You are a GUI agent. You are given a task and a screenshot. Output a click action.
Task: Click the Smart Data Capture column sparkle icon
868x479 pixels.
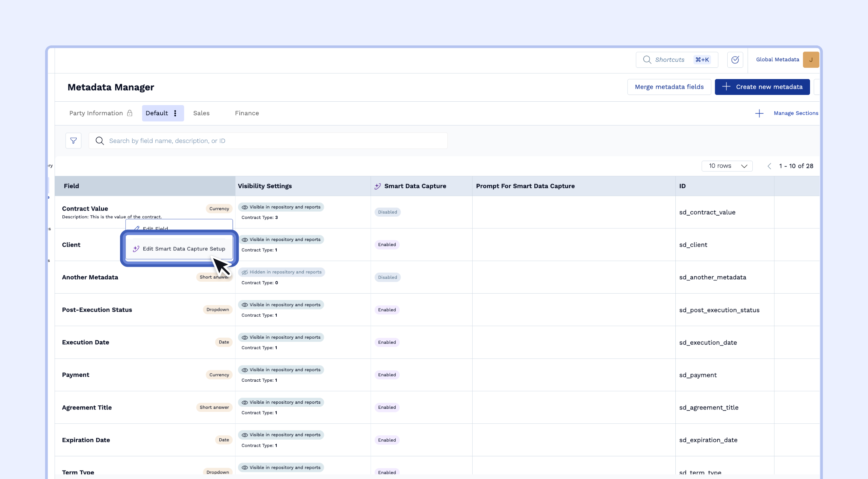pyautogui.click(x=378, y=186)
